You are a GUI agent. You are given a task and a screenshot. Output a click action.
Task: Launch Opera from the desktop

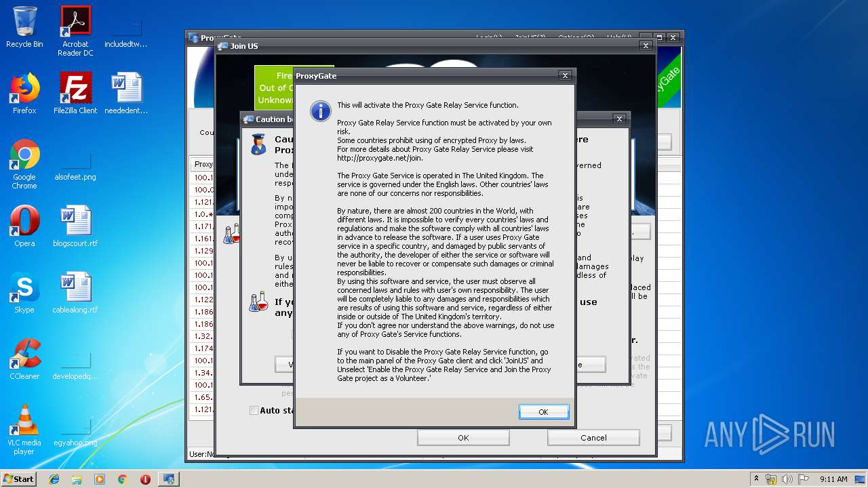(24, 226)
